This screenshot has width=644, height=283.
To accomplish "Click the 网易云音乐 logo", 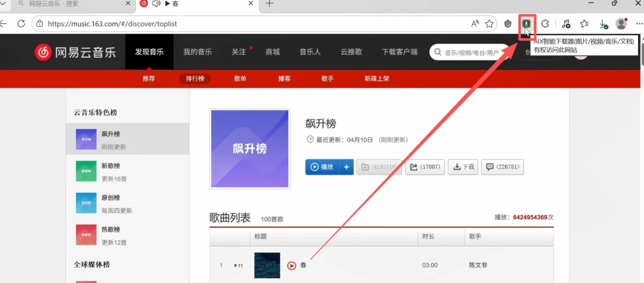I will coord(75,52).
